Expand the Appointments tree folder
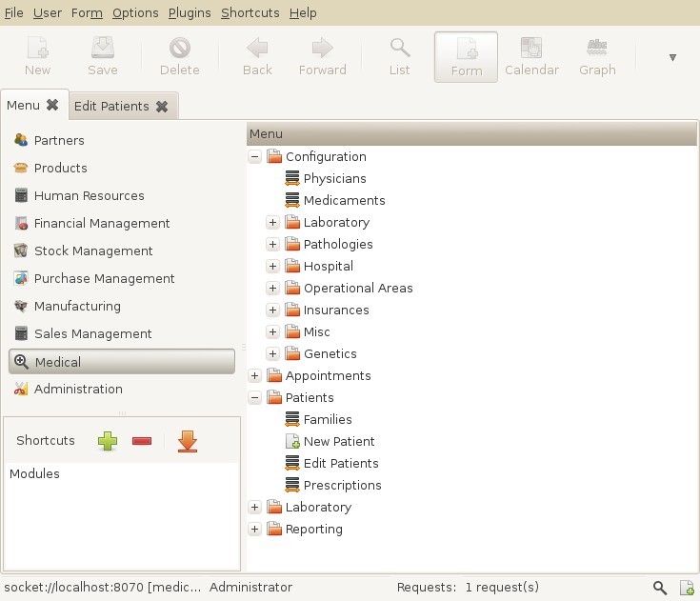The image size is (700, 601). 255,376
